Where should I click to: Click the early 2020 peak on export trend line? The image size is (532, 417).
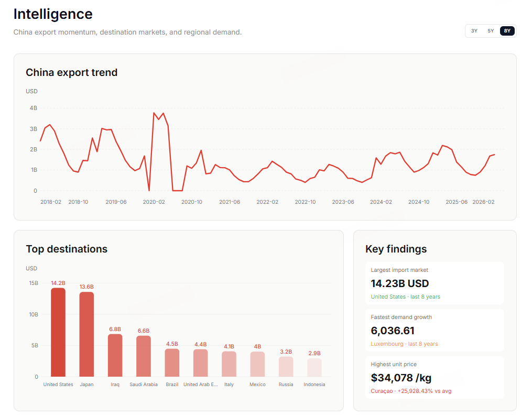pyautogui.click(x=154, y=113)
